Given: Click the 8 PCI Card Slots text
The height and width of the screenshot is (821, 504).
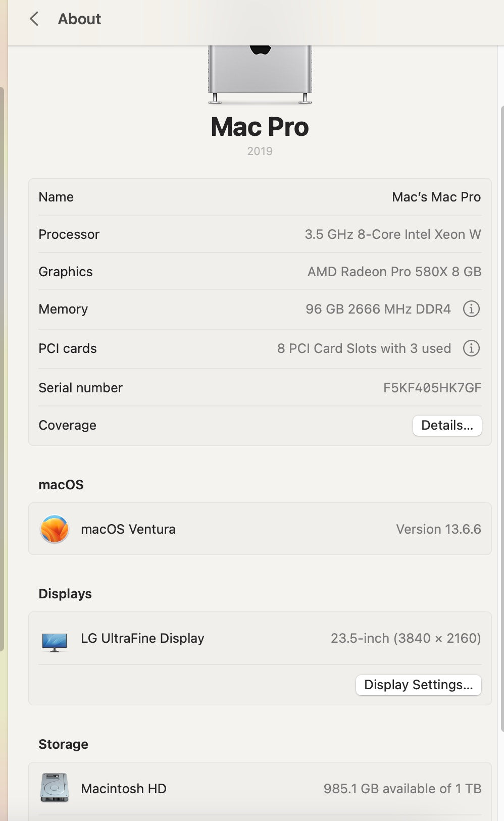Looking at the screenshot, I should coord(364,348).
